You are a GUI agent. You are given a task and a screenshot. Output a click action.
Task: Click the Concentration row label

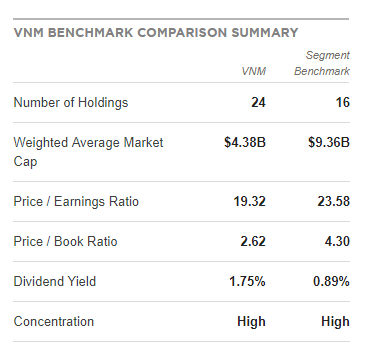[54, 321]
